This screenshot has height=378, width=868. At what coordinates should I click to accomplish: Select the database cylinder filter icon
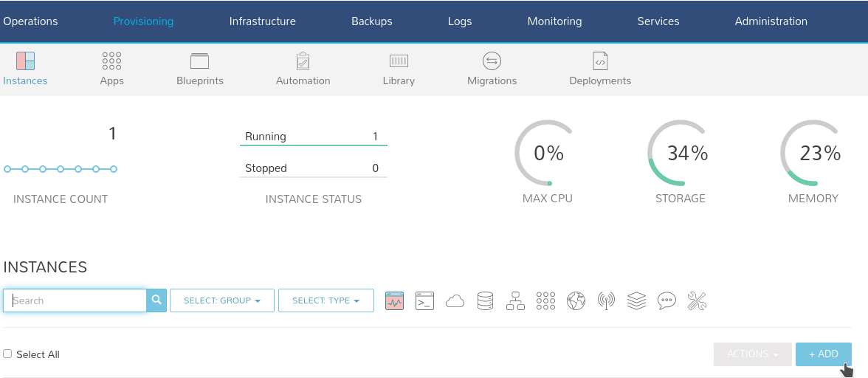coord(485,300)
